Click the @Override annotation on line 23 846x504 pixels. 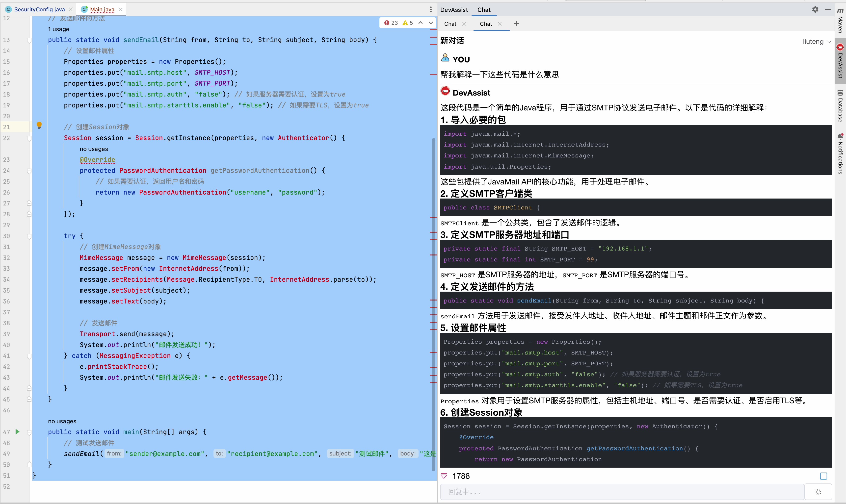97,160
